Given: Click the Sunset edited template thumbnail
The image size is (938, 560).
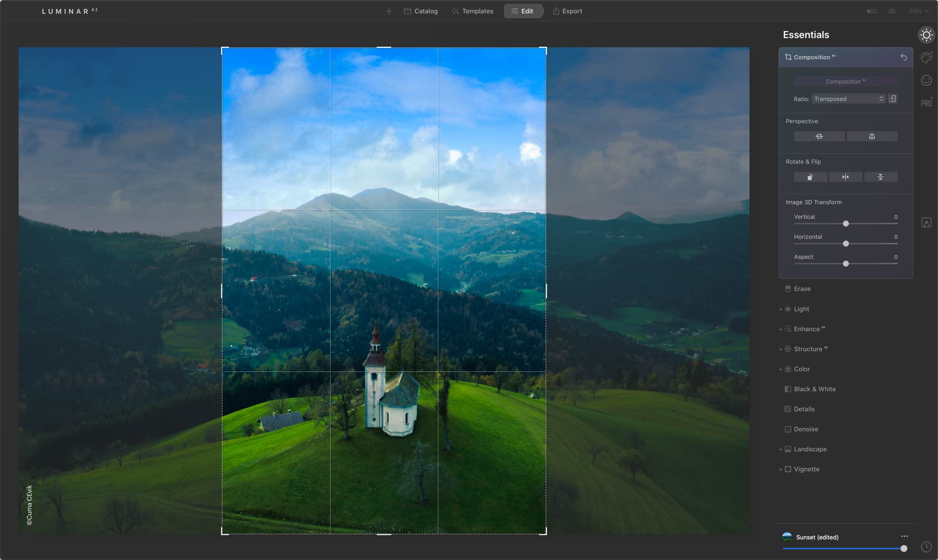Looking at the screenshot, I should (787, 537).
